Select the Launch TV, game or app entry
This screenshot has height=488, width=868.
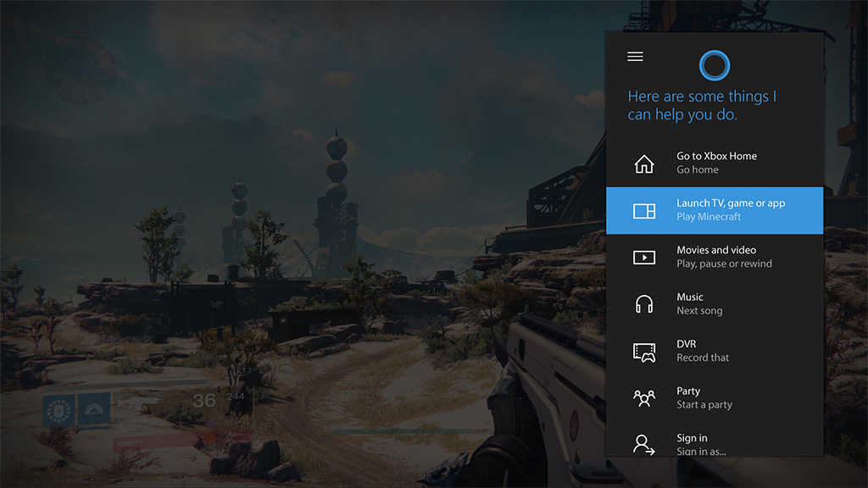pos(714,210)
